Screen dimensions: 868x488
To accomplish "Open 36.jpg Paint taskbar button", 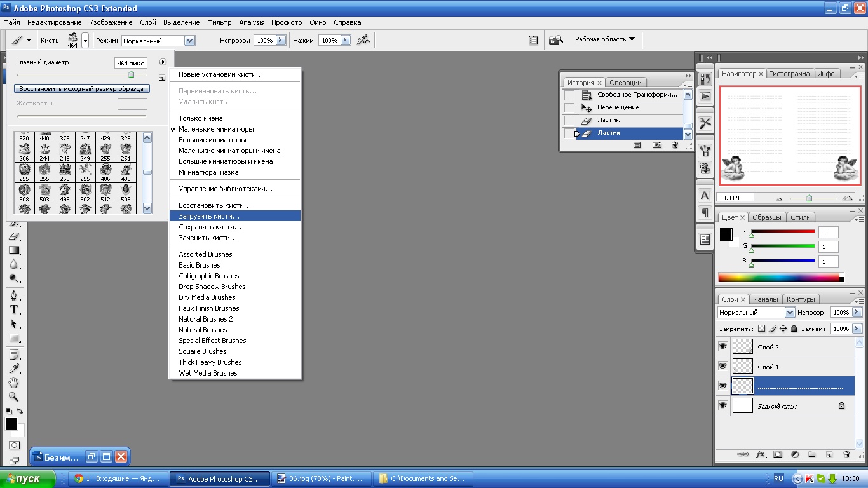I will (x=321, y=478).
